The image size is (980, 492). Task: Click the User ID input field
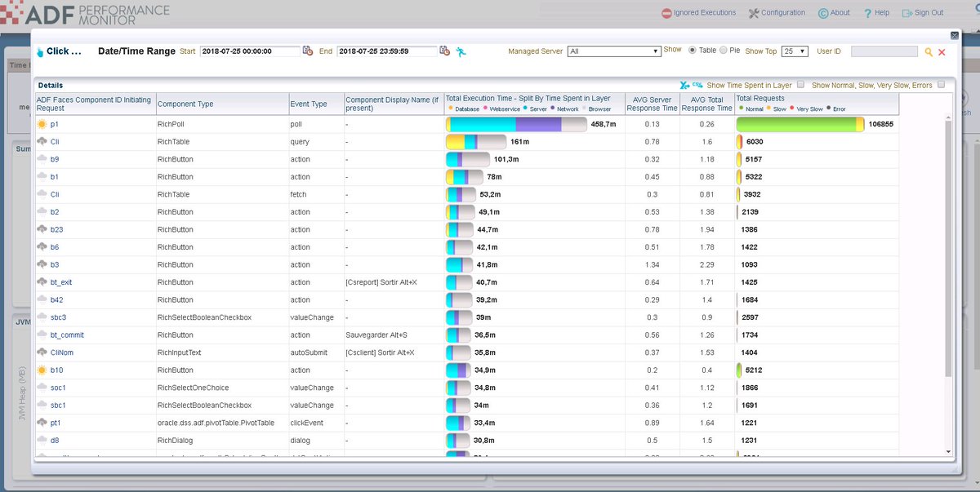[x=884, y=51]
